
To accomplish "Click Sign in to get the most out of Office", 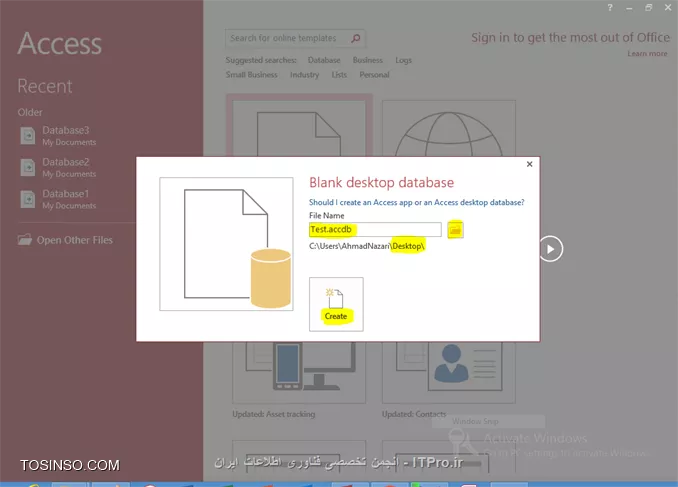I will coord(571,38).
